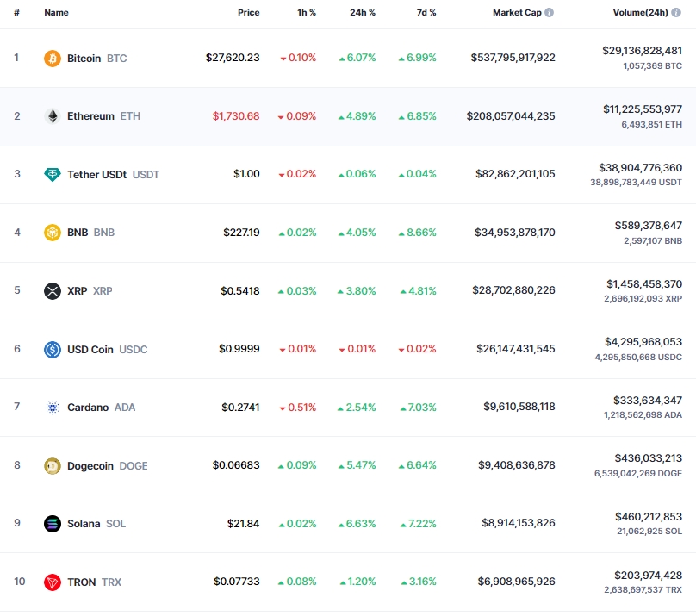Click Ethereum volume 6,493,851 ETH
Screen dimensions: 696x616
(651, 125)
